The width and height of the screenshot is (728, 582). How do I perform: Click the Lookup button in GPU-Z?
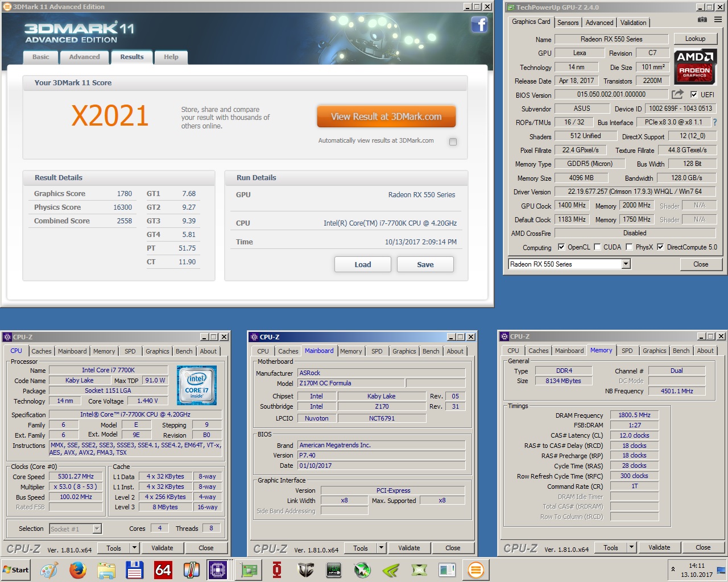pyautogui.click(x=695, y=39)
